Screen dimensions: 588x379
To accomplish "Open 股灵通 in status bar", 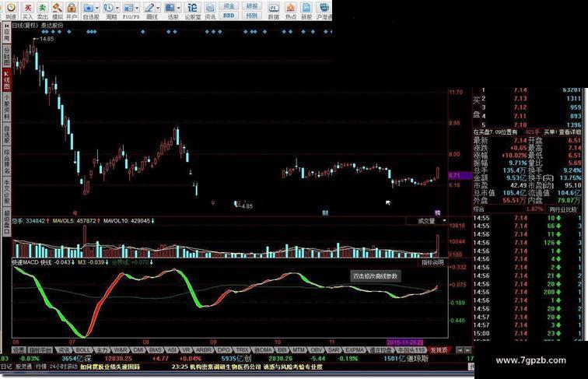I will point(23,367).
